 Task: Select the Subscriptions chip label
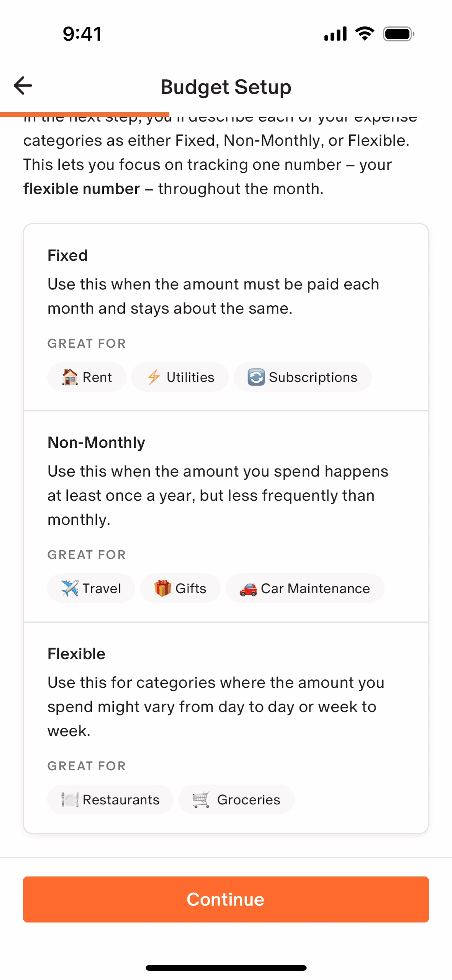(x=313, y=377)
